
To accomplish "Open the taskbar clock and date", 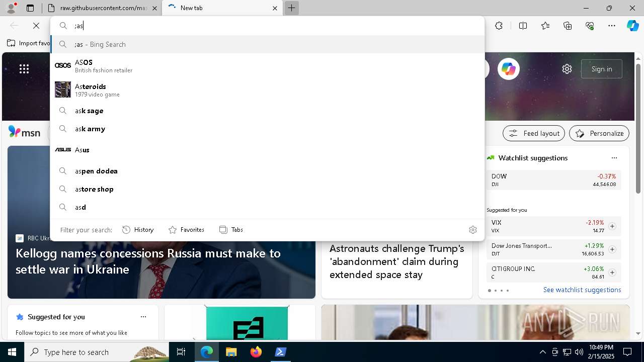I will point(601,352).
